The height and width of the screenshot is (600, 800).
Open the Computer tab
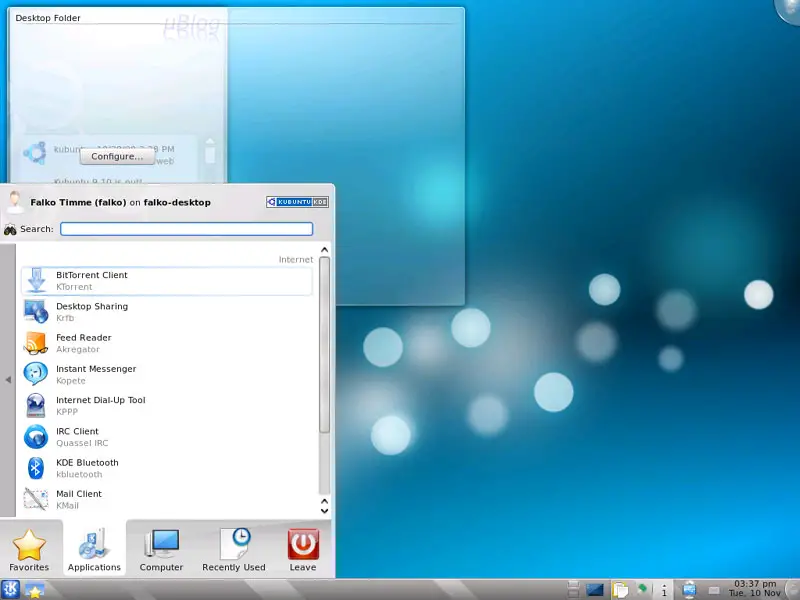[x=161, y=549]
